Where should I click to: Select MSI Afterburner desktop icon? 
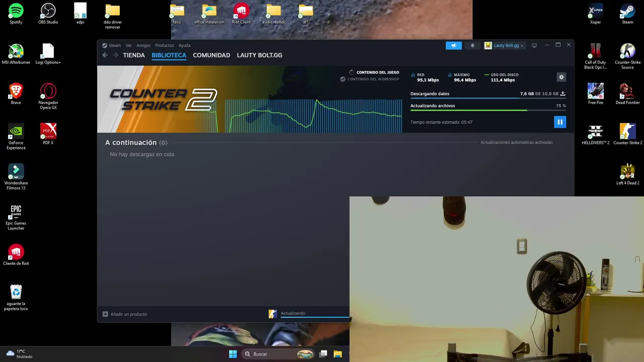(x=16, y=54)
